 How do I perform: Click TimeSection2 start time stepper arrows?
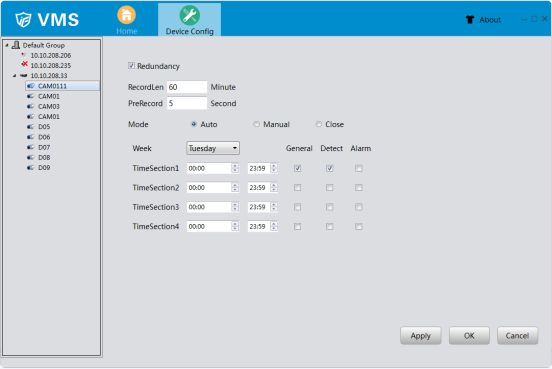235,188
